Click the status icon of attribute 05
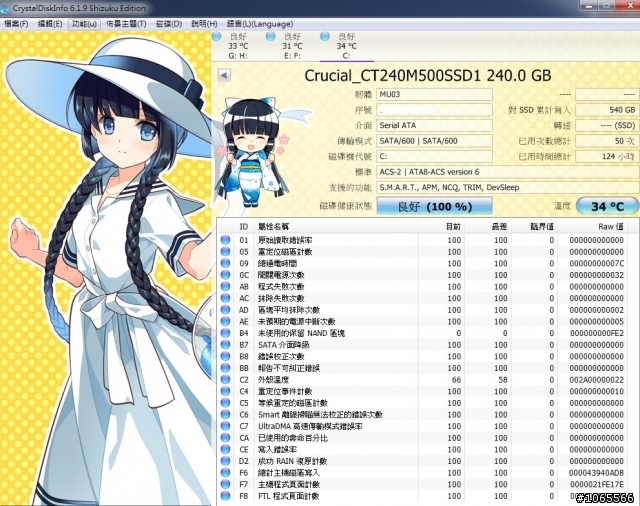 click(x=225, y=252)
